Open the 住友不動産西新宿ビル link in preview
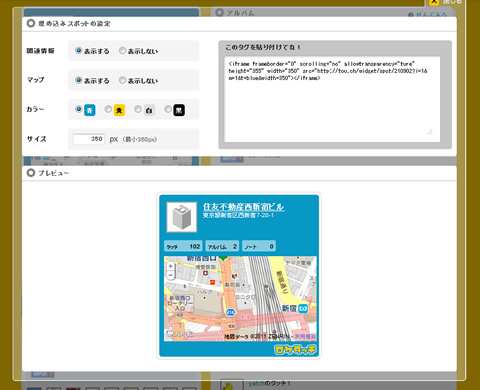Image resolution: width=480 pixels, height=390 pixels. click(x=243, y=207)
